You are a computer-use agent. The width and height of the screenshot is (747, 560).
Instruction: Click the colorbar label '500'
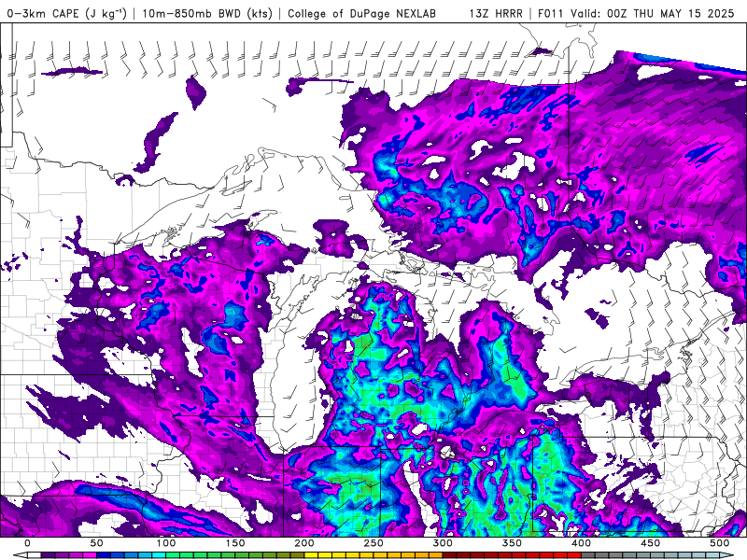click(x=719, y=543)
